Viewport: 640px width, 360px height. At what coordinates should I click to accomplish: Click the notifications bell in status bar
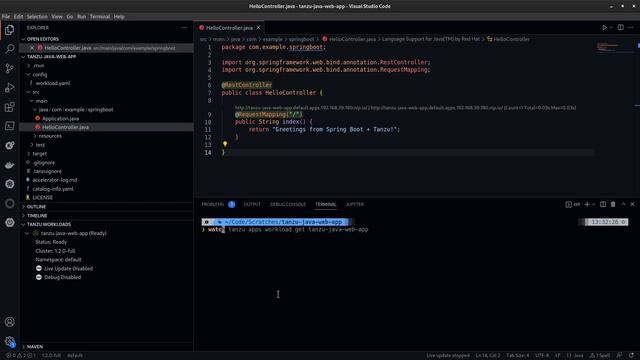point(632,356)
